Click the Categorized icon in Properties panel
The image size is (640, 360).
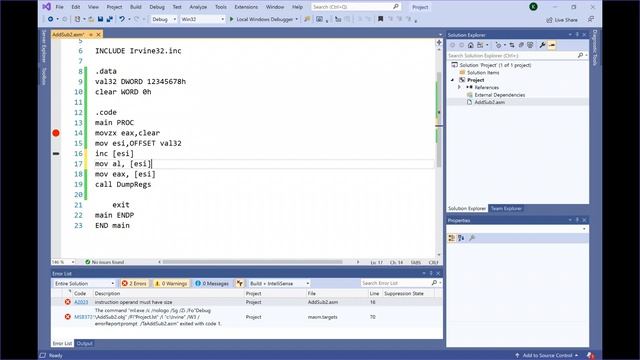click(451, 238)
